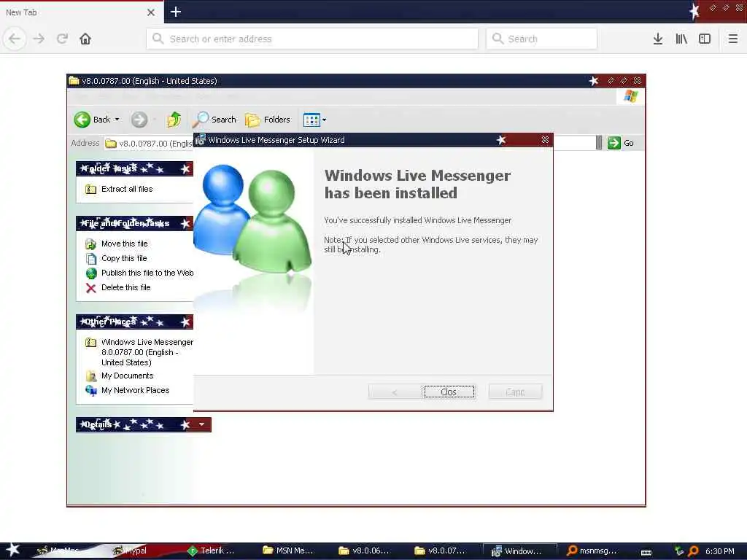Click the keyboard tray icon

pyautogui.click(x=646, y=551)
